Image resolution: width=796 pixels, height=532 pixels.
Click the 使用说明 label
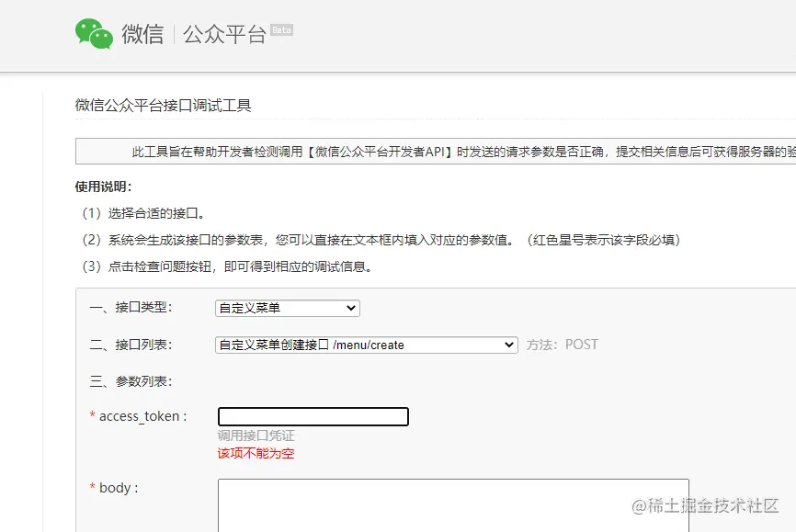(x=104, y=187)
